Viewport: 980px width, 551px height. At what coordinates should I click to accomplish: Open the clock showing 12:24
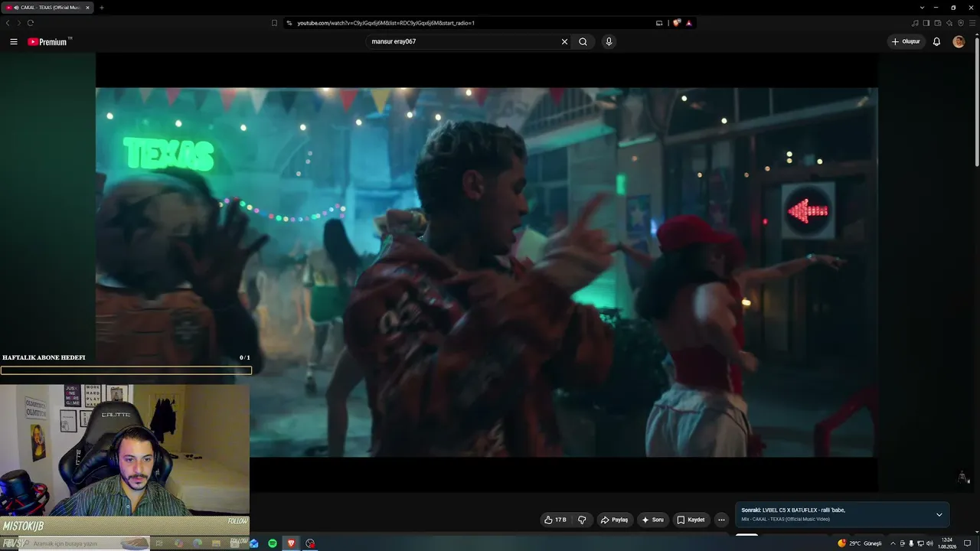click(949, 543)
